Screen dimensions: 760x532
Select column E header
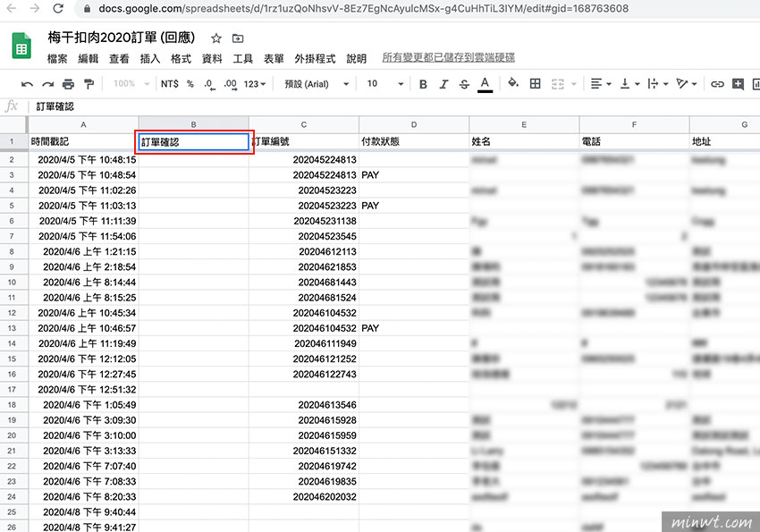point(524,124)
